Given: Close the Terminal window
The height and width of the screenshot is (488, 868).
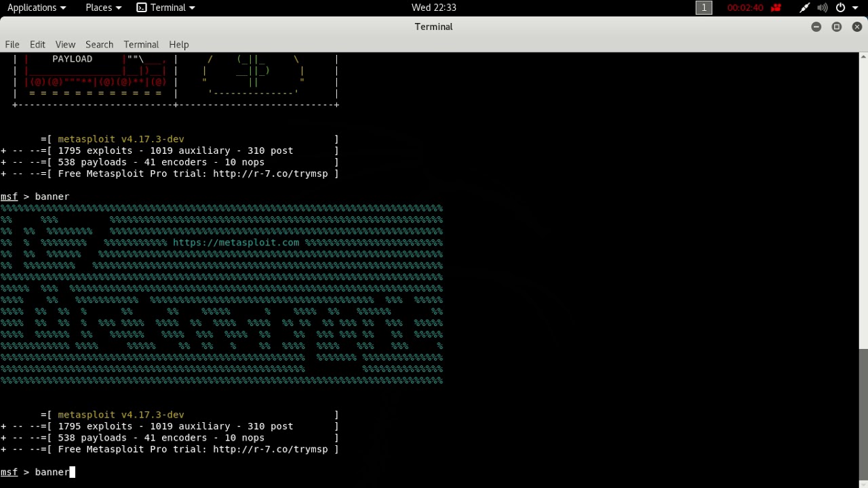Looking at the screenshot, I should pyautogui.click(x=857, y=26).
